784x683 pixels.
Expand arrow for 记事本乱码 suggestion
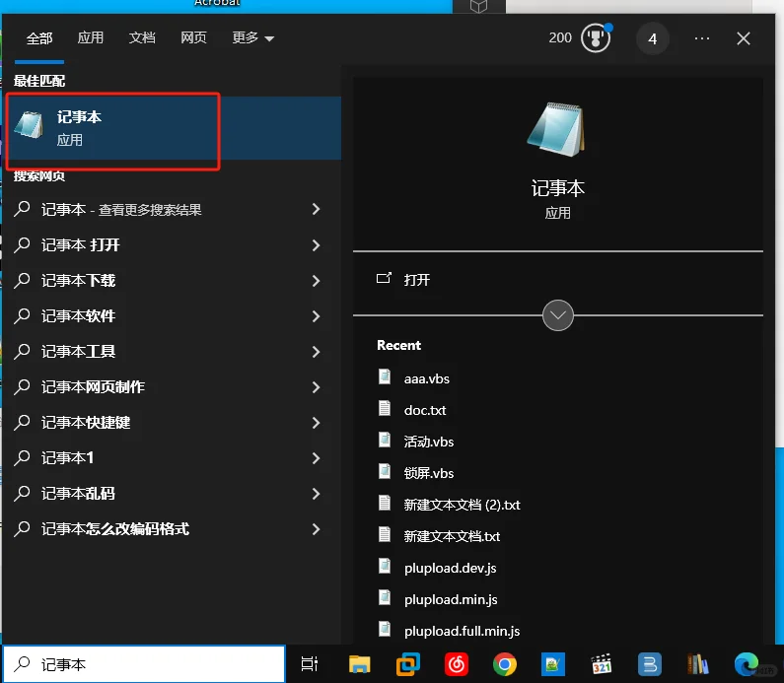click(316, 493)
